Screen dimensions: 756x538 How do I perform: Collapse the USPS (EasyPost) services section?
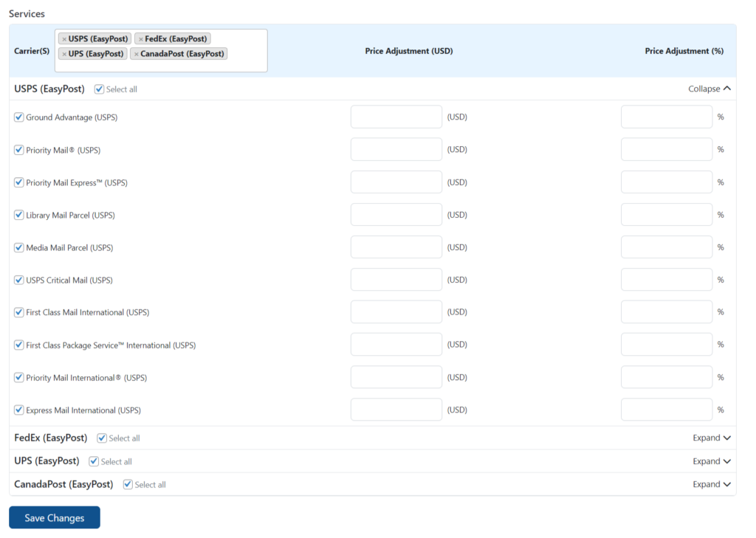[709, 89]
